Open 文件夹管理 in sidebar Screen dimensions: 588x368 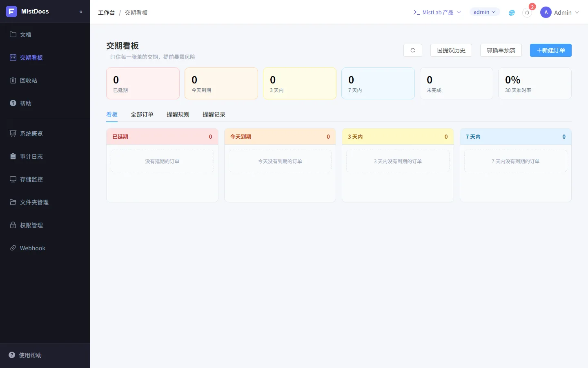(45, 202)
